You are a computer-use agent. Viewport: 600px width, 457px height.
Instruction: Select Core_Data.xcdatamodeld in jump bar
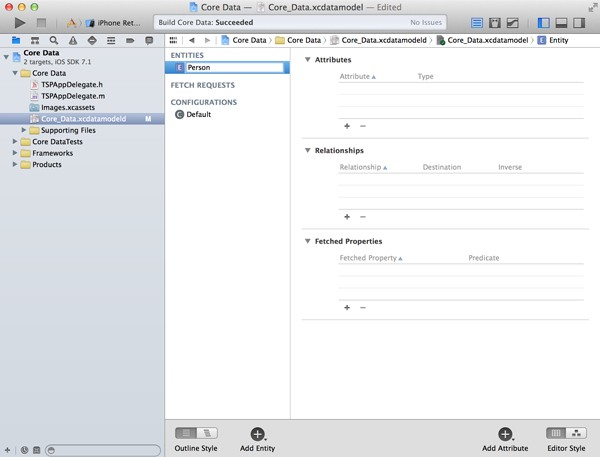[378, 40]
